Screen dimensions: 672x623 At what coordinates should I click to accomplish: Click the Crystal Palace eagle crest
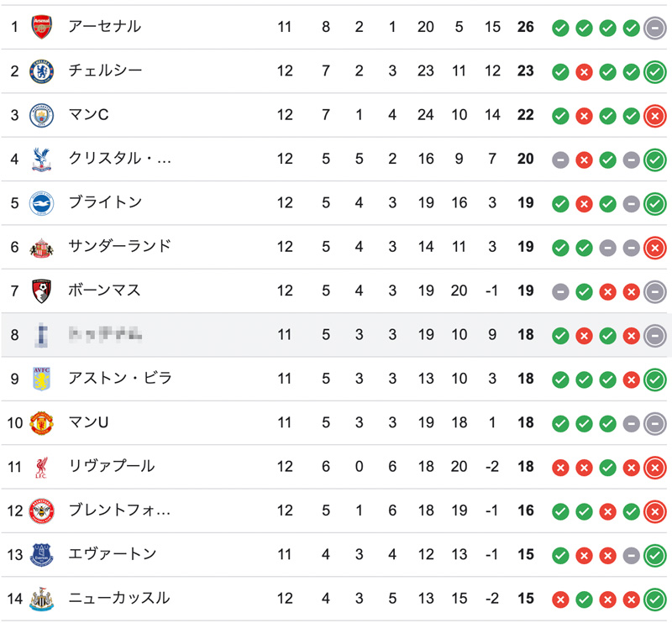[41, 159]
